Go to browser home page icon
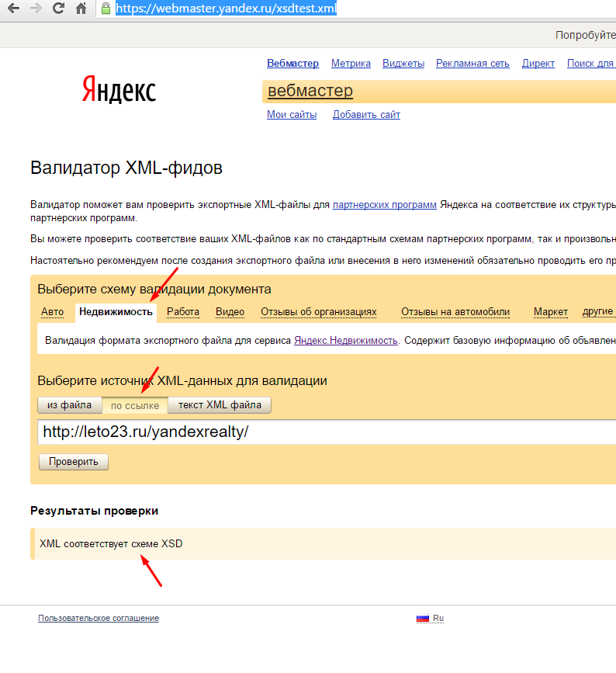The width and height of the screenshot is (616, 673). 81,9
